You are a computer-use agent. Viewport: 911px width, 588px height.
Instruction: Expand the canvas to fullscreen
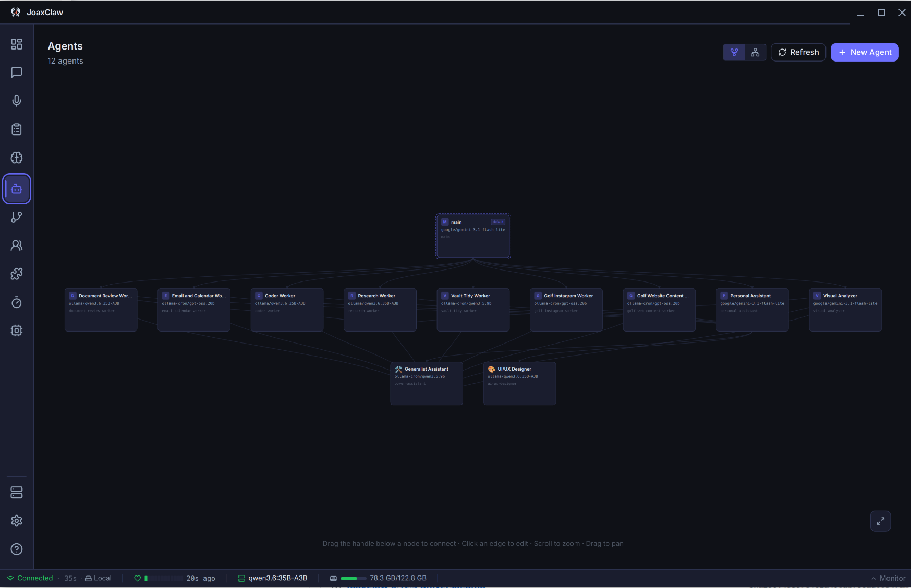coord(881,521)
